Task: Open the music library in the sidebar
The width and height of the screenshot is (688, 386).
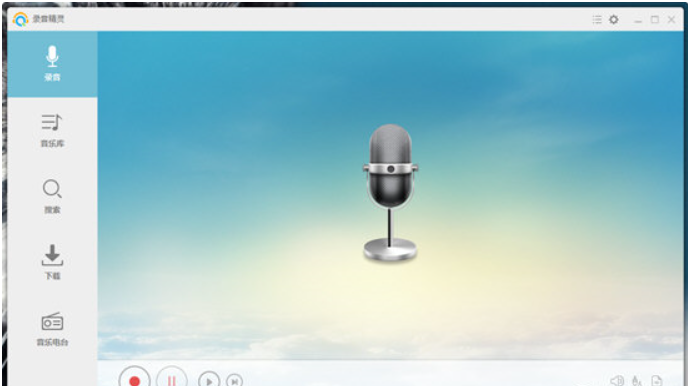Action: pos(52,130)
